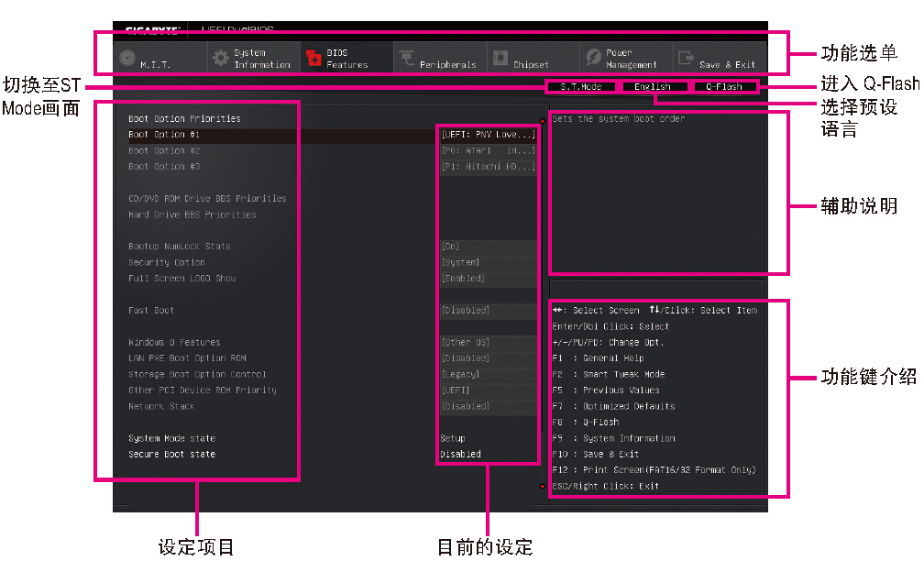Toggle Fast Boot Disabled value
924x561 pixels.
click(488, 311)
